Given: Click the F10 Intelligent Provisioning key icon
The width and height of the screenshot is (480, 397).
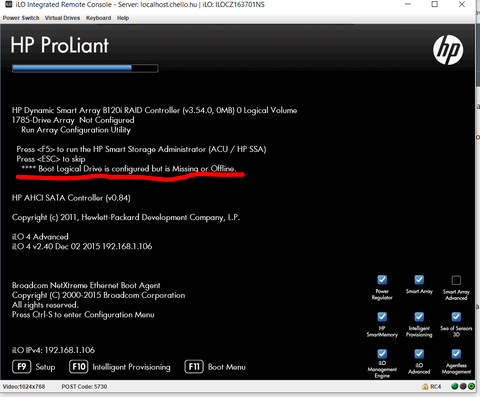Looking at the screenshot, I should tap(79, 367).
